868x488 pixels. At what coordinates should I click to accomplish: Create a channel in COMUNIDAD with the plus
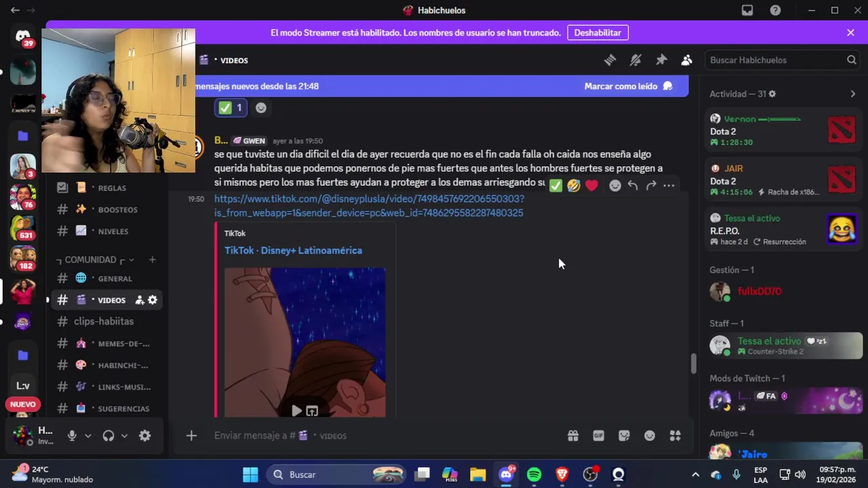pos(153,260)
